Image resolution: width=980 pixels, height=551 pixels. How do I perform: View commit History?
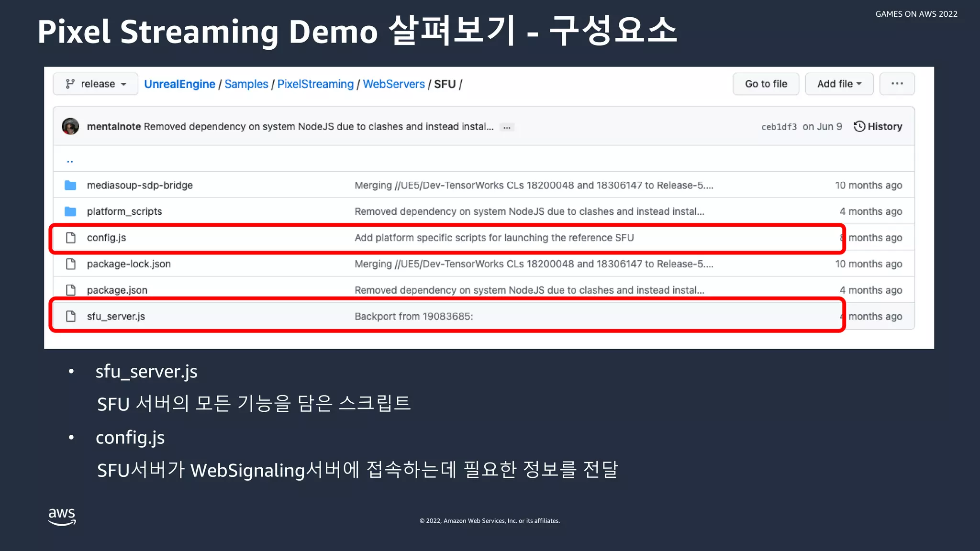point(878,126)
